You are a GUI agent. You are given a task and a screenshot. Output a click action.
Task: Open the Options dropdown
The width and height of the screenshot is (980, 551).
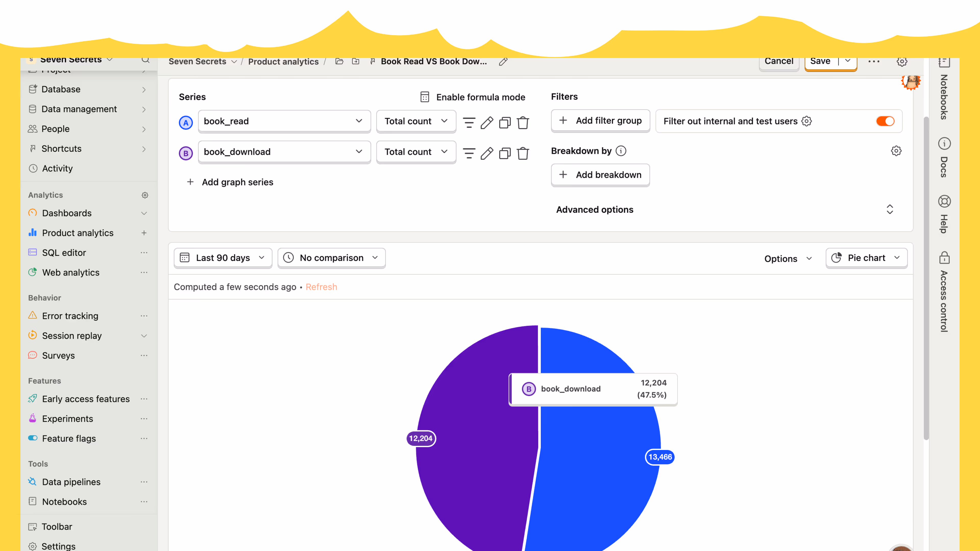[788, 259]
